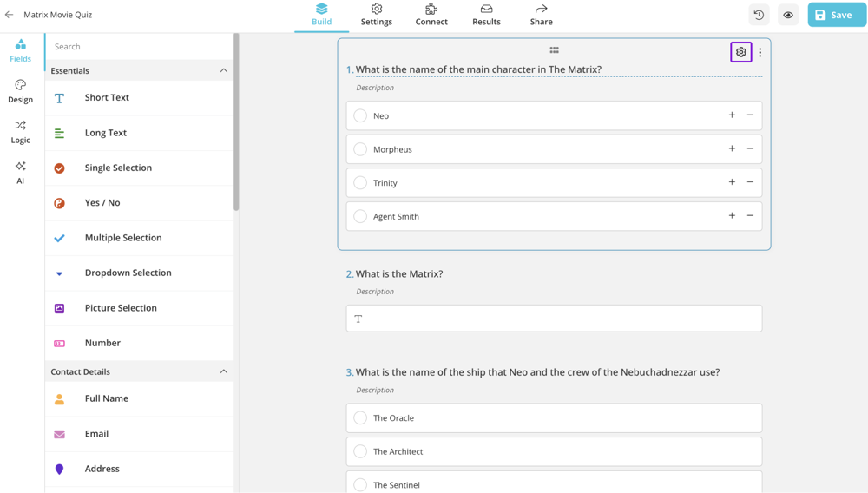Open the Logic panel in sidebar
The image size is (868, 493).
tap(20, 132)
